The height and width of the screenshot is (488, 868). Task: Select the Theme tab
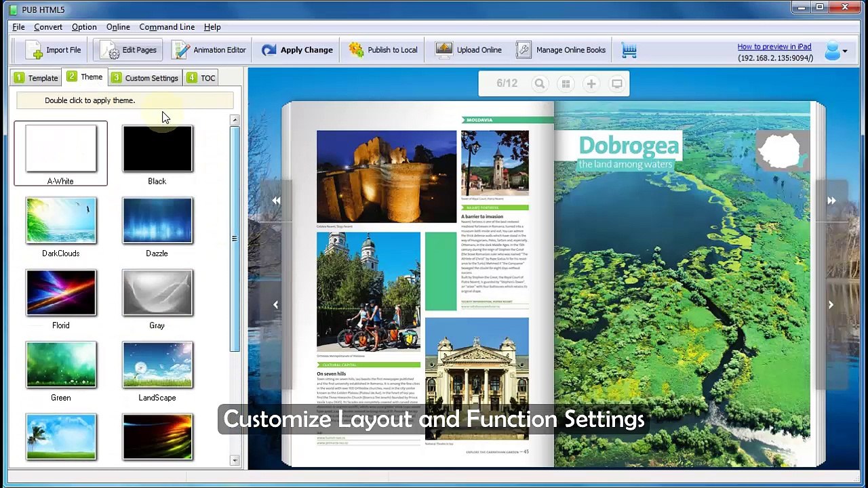(x=85, y=77)
